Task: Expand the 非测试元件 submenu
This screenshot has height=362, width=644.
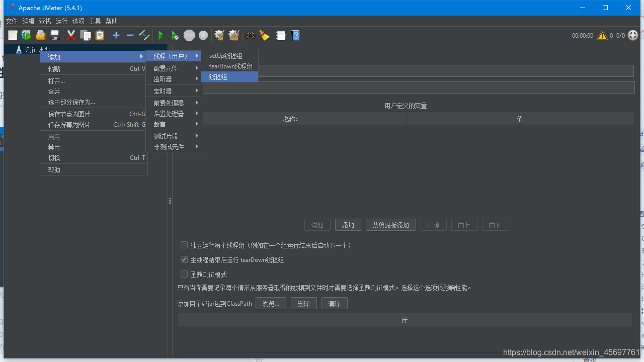Action: (x=174, y=147)
